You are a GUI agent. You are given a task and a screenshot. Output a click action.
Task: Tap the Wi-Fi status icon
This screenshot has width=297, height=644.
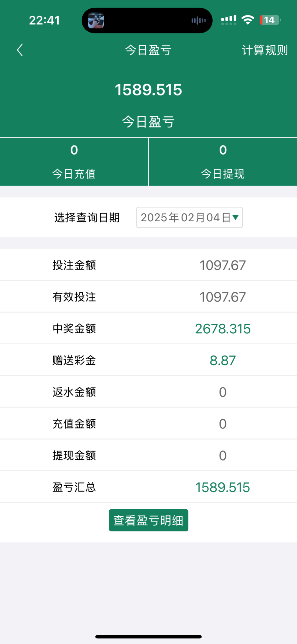(248, 20)
